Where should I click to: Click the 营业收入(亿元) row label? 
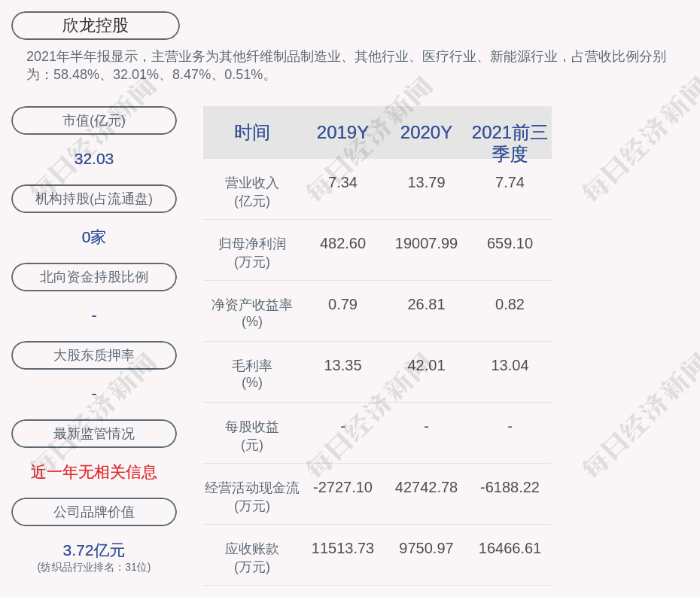click(x=251, y=191)
